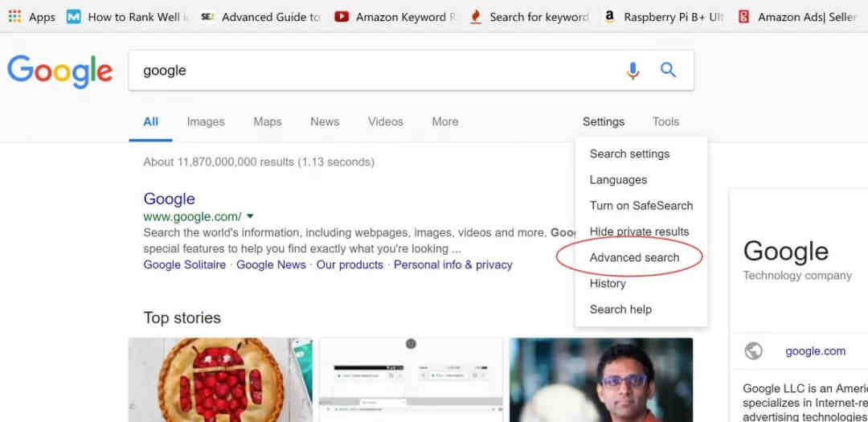This screenshot has height=422, width=868.
Task: Expand the green arrow next to www.google.com/
Action: click(x=250, y=216)
